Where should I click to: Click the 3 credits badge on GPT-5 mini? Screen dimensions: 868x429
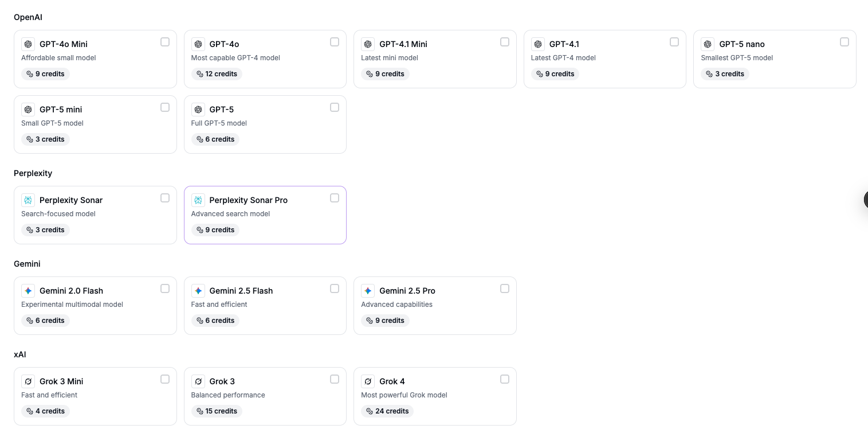[45, 139]
